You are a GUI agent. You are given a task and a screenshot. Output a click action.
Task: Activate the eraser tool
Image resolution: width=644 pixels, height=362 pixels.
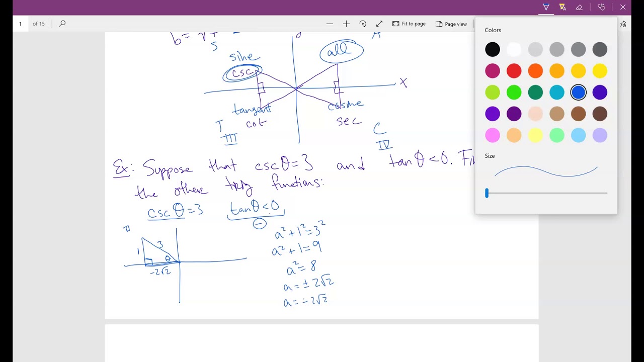pyautogui.click(x=579, y=7)
